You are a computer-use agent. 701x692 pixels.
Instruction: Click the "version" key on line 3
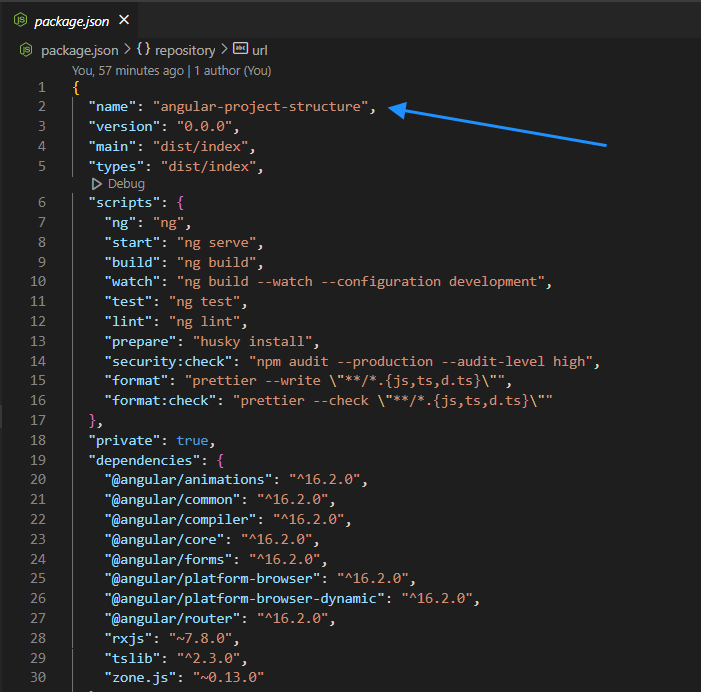124,127
